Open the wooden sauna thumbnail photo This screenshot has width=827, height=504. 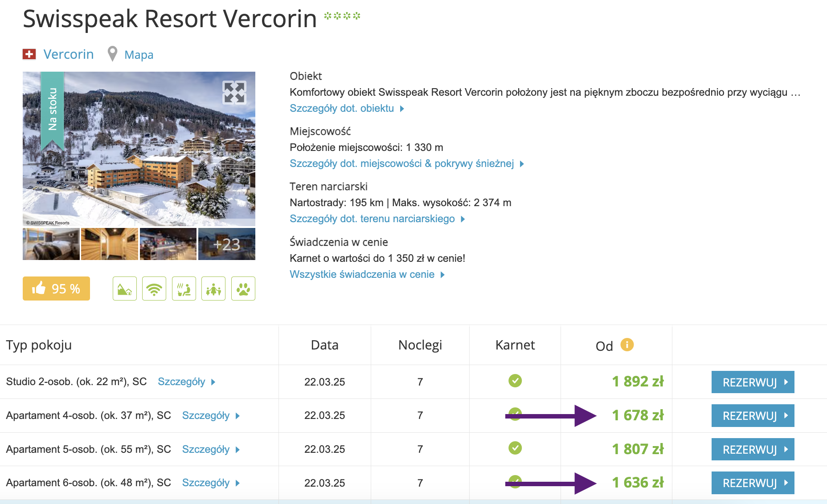(x=110, y=244)
